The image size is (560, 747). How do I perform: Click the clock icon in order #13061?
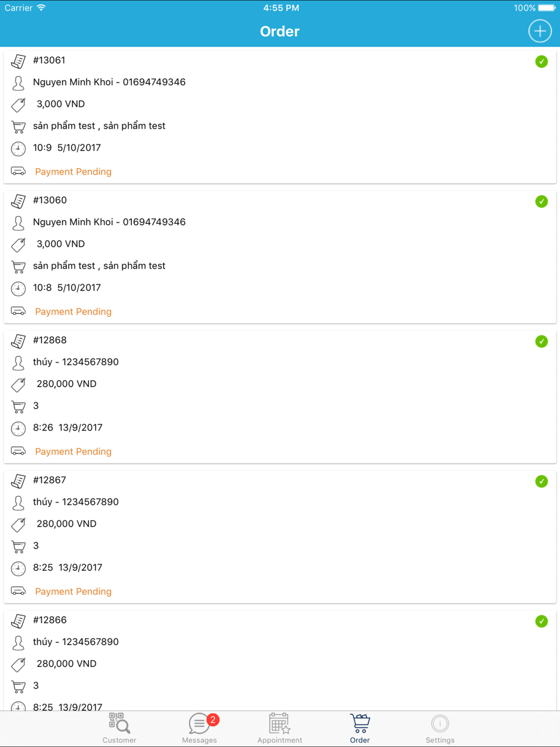(18, 148)
